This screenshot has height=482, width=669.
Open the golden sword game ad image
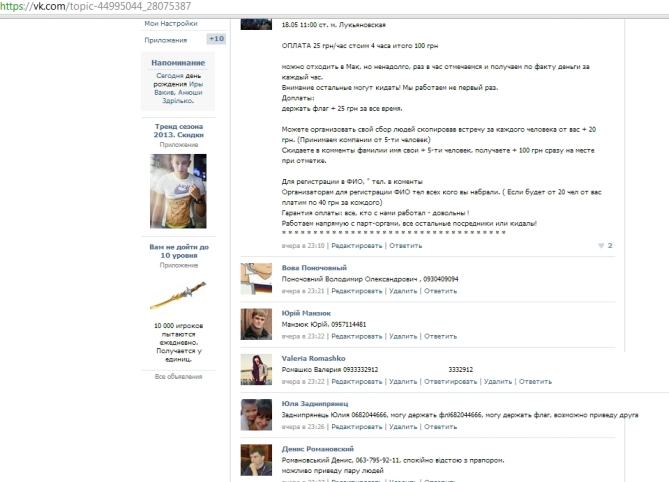click(x=178, y=296)
